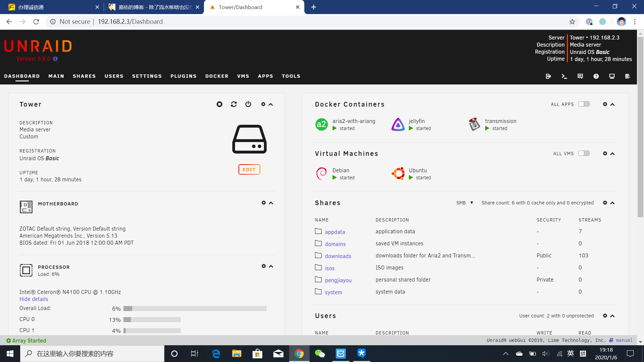Collapse the Docker Containers section

click(612, 105)
